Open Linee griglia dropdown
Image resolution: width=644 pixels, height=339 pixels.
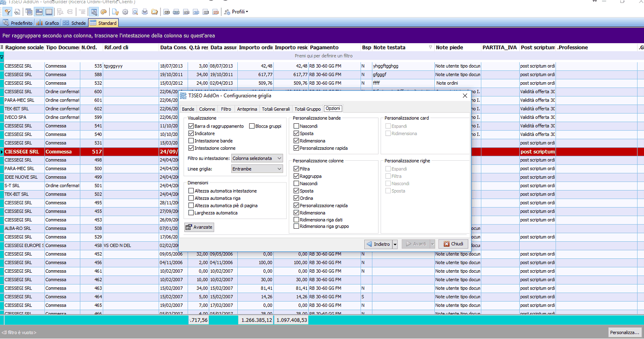[x=257, y=169]
